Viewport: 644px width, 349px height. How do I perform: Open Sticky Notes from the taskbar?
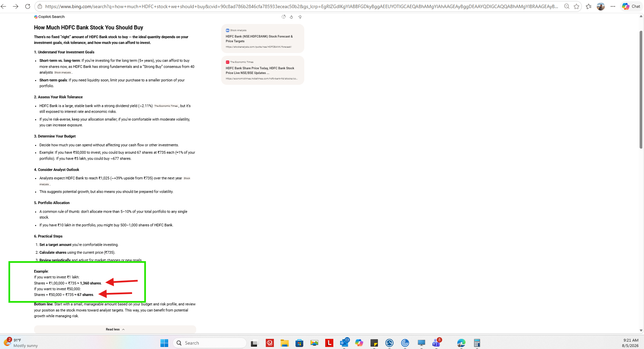[x=374, y=343]
